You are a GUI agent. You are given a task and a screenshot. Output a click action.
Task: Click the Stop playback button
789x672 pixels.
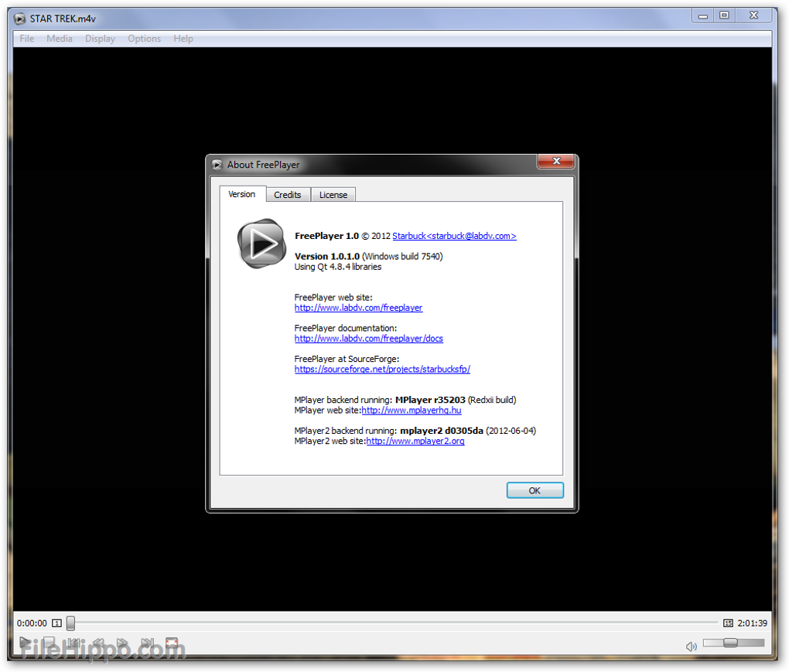[49, 643]
